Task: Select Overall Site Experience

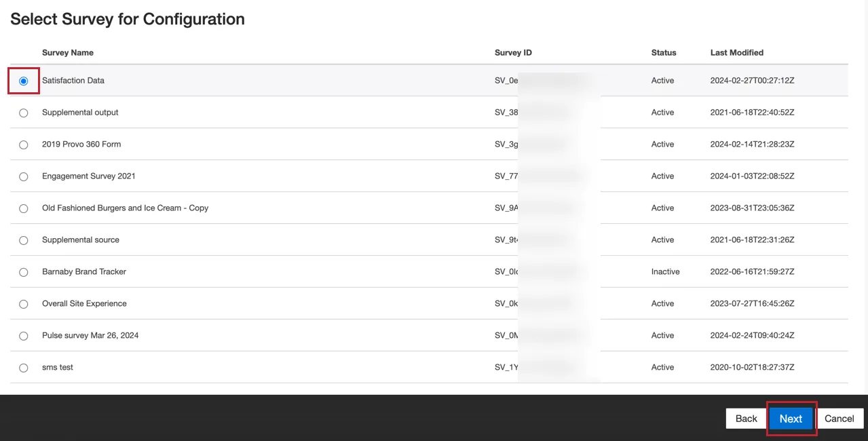Action: pos(23,303)
